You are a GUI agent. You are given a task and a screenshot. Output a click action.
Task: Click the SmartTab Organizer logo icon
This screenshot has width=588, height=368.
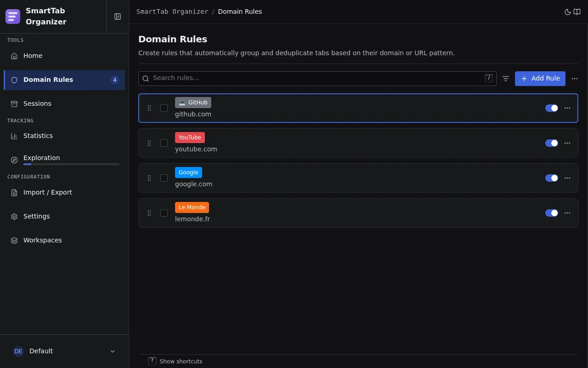click(13, 17)
